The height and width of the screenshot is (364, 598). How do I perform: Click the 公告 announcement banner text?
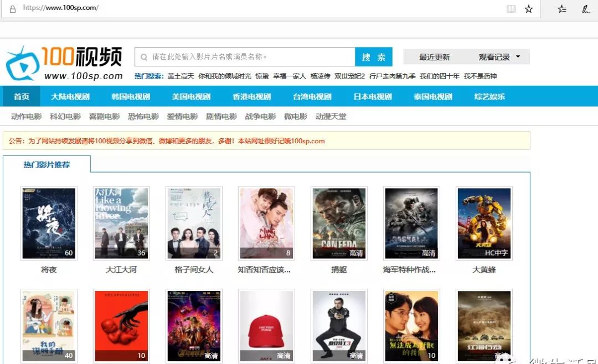[167, 141]
